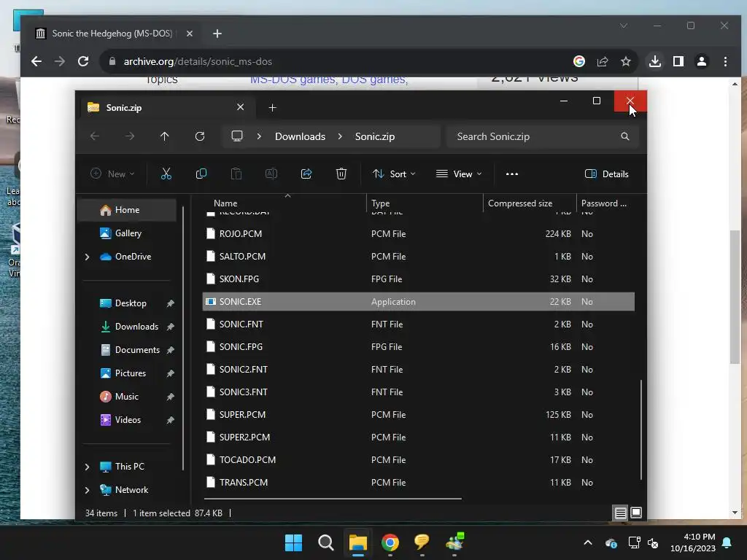Screen dimensions: 747x560
Task: Open Downloads quick access folder
Action: 136,327
